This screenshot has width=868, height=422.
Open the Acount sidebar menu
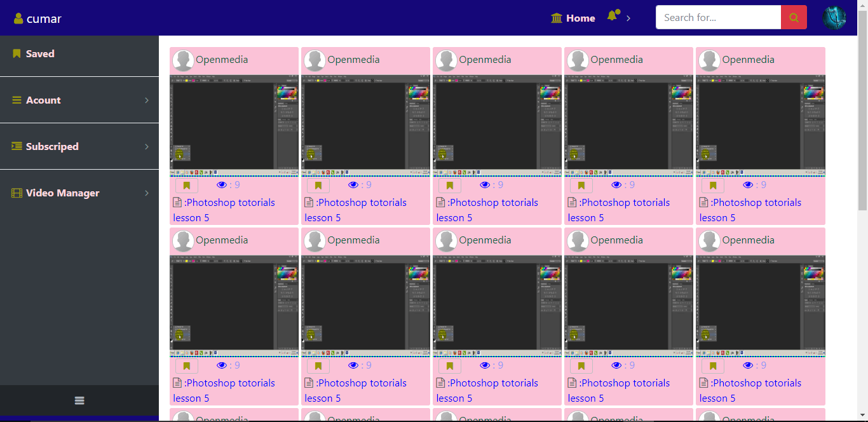coord(79,100)
